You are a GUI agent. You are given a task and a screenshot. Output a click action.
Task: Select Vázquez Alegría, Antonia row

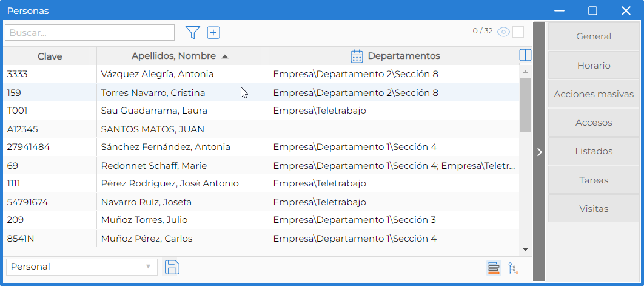[261, 74]
